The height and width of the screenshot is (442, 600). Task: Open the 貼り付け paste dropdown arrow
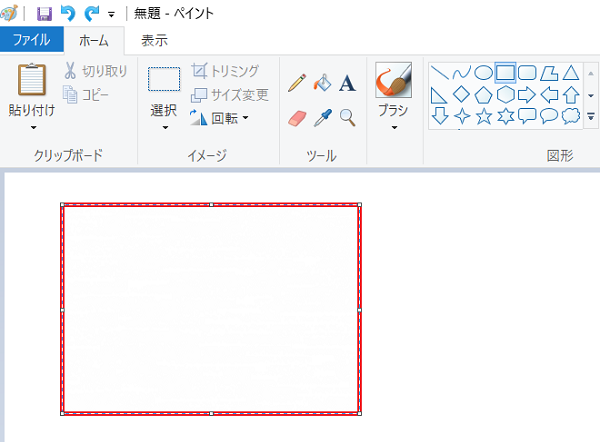[34, 127]
